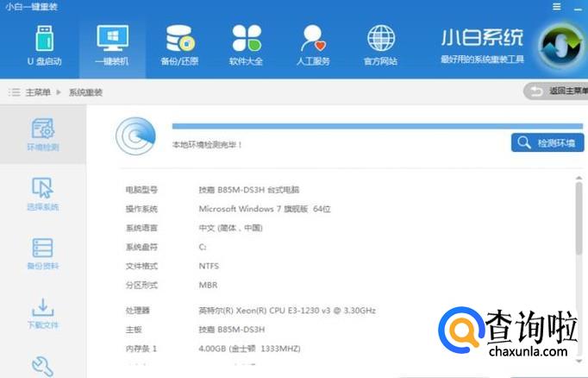This screenshot has height=378, width=588.
Task: Click the NTFS file format value
Action: [209, 266]
